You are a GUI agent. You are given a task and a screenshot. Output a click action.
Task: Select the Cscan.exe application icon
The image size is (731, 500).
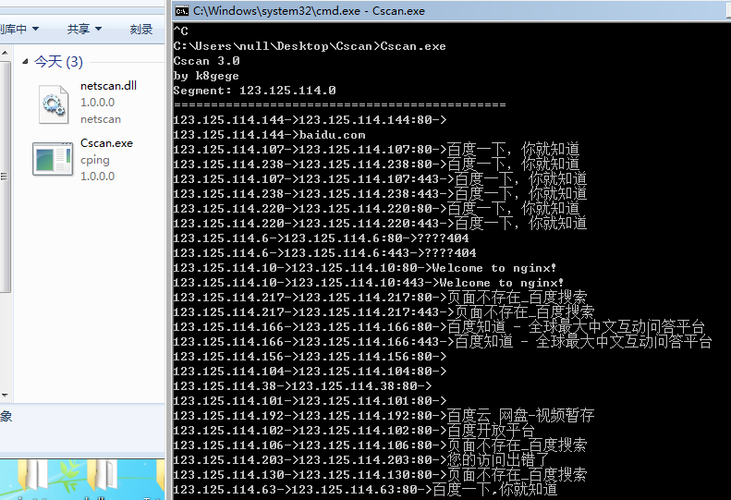[53, 159]
